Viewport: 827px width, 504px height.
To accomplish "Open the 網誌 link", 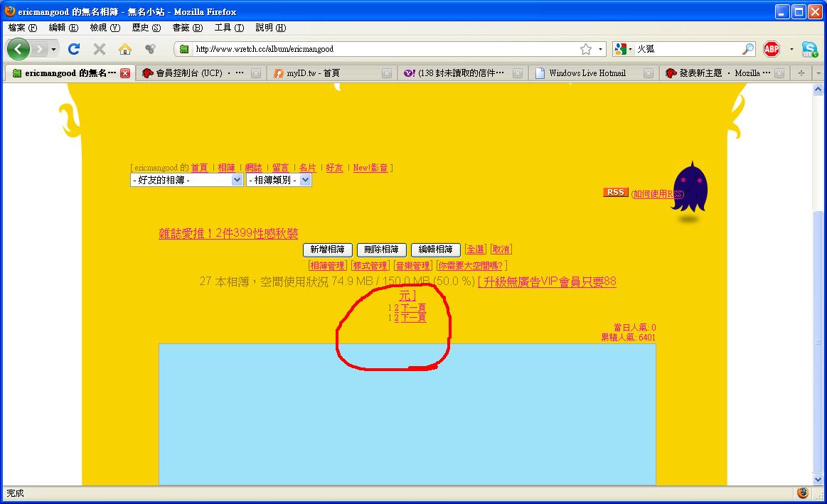I will (x=253, y=168).
